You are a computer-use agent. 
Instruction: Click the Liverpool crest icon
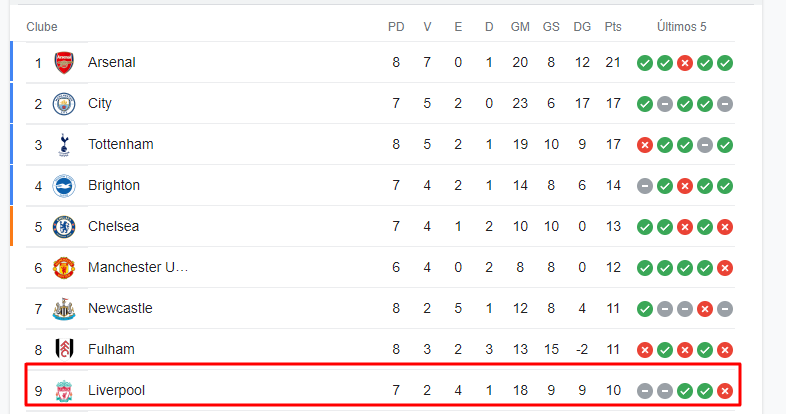[64, 391]
